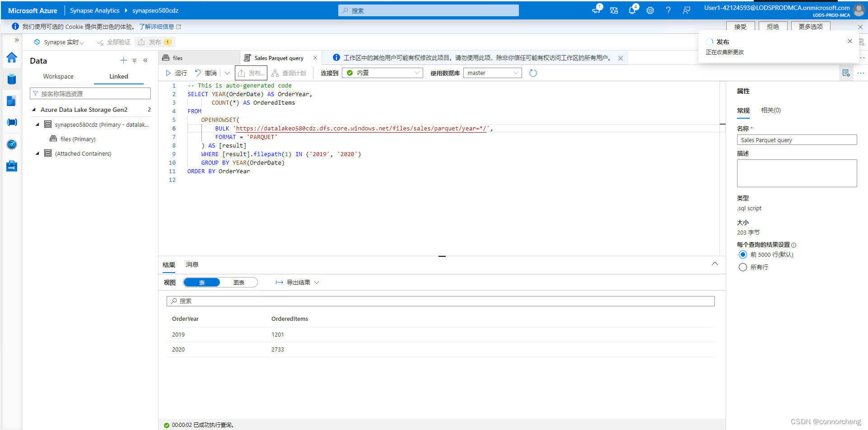868x430 pixels.
Task: Open the settings gear in header
Action: (650, 10)
